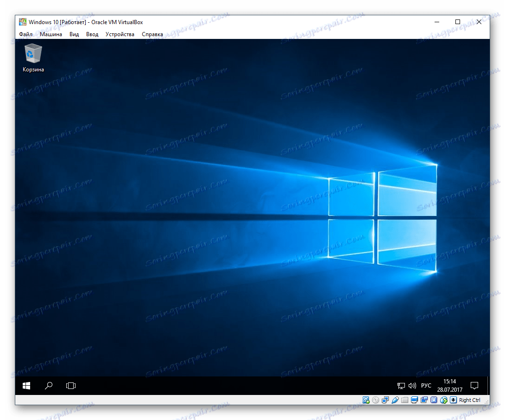
Task: Click the optical disk status icon
Action: click(x=376, y=400)
